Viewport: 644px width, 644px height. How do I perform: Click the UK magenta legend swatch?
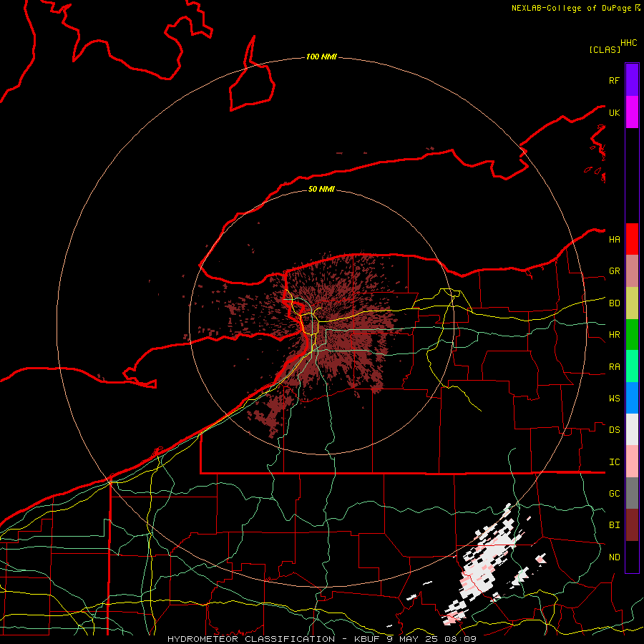click(632, 112)
